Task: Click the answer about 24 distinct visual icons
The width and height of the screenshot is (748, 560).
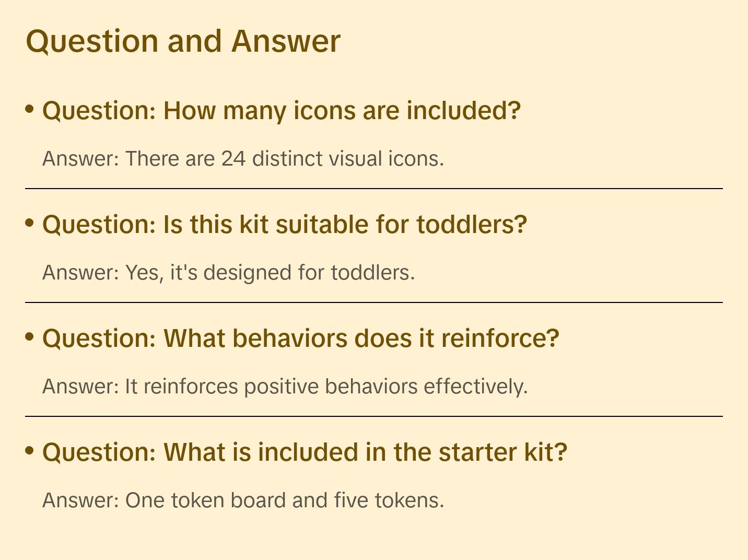Action: tap(243, 158)
